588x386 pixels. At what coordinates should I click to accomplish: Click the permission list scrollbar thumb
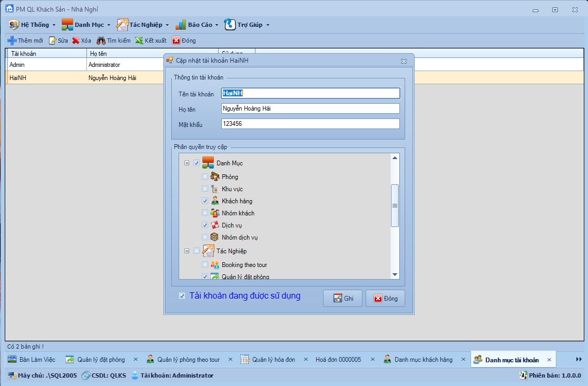(395, 205)
